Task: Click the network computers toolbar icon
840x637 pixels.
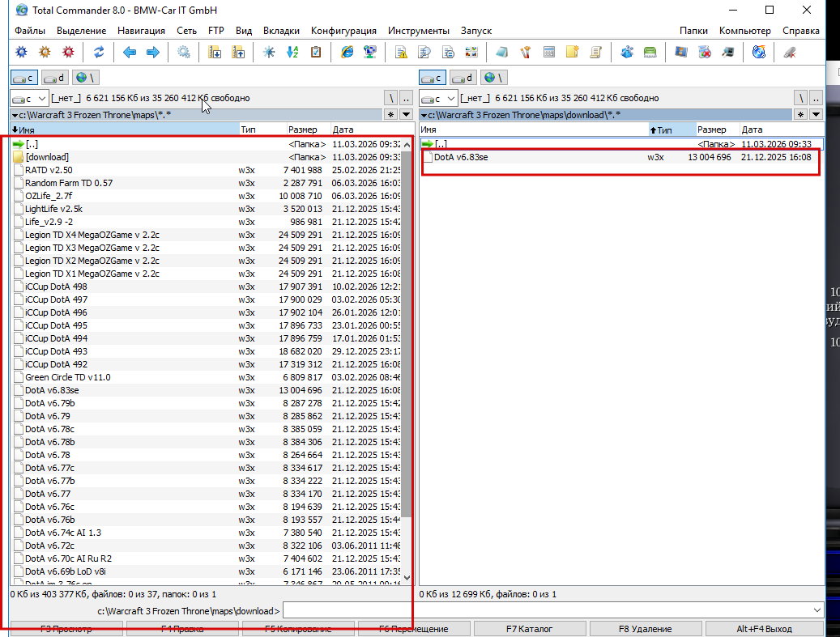Action: point(370,52)
